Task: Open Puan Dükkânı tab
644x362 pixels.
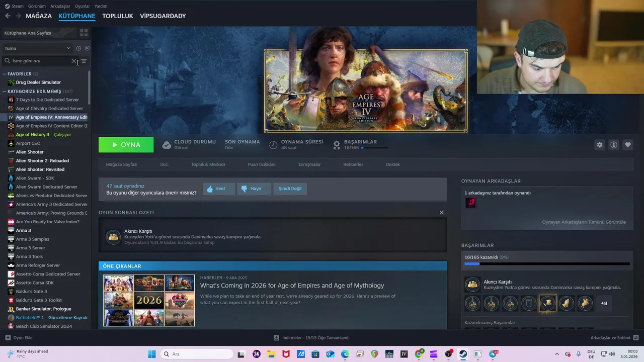Action: pyautogui.click(x=262, y=164)
